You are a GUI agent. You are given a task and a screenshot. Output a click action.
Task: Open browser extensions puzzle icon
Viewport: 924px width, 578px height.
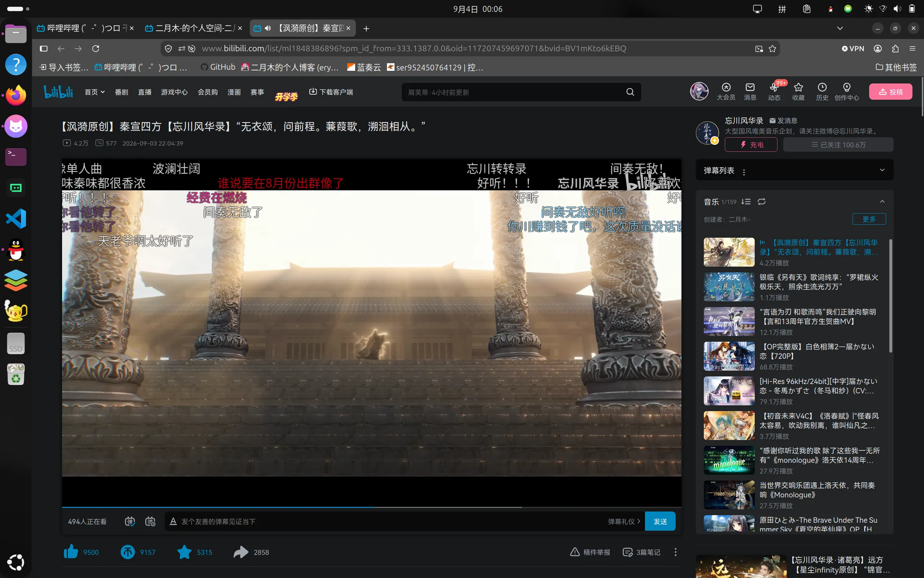coord(895,48)
